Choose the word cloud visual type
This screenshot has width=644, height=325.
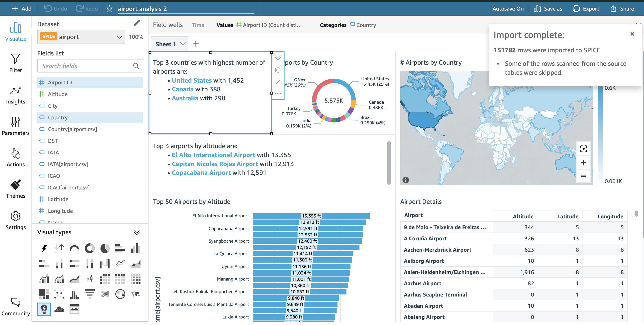59,310
